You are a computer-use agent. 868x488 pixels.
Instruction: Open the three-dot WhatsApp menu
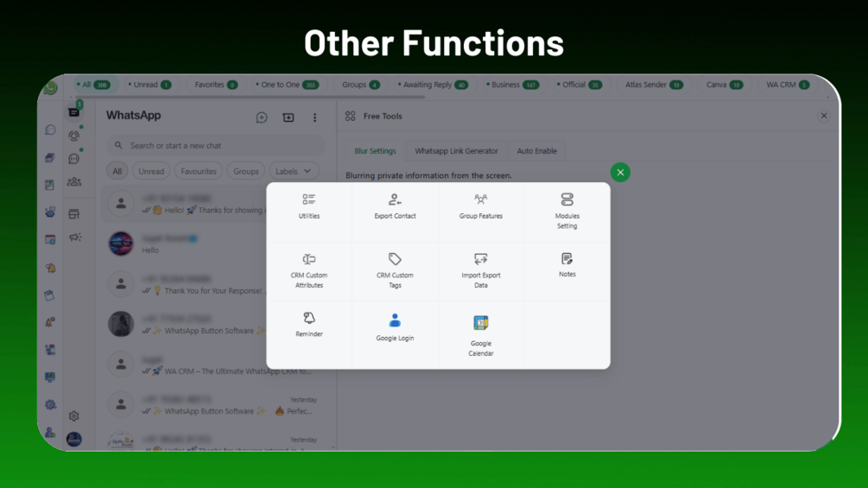click(x=314, y=117)
